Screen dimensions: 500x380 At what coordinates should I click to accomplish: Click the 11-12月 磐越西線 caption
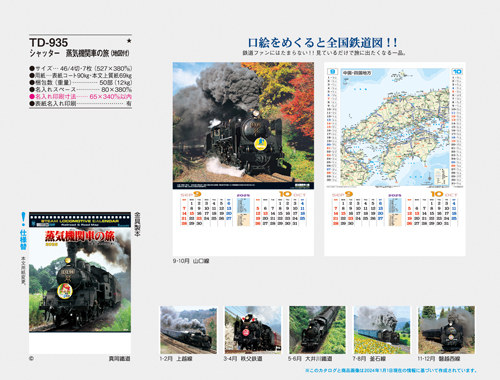pyautogui.click(x=439, y=359)
